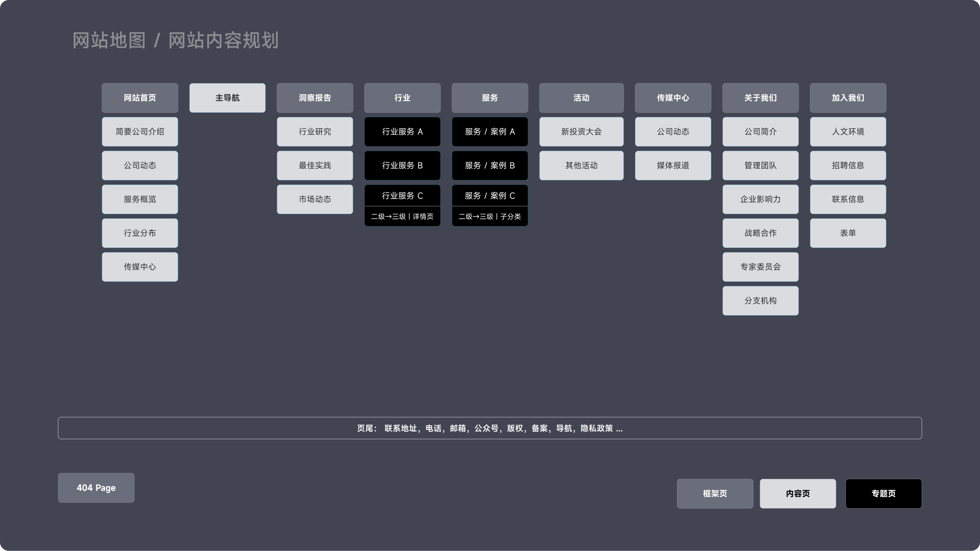The height and width of the screenshot is (551, 980).
Task: Click the 关于我们 column header
Action: (x=760, y=98)
